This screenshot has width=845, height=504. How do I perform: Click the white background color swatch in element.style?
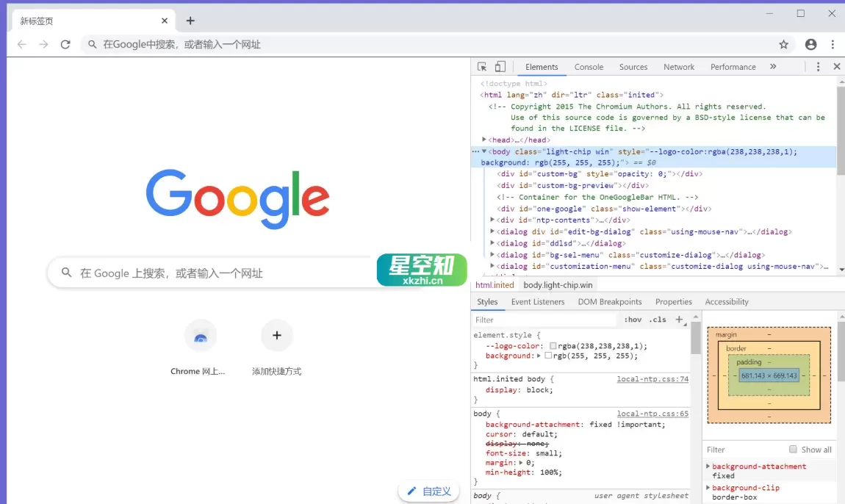pyautogui.click(x=547, y=355)
